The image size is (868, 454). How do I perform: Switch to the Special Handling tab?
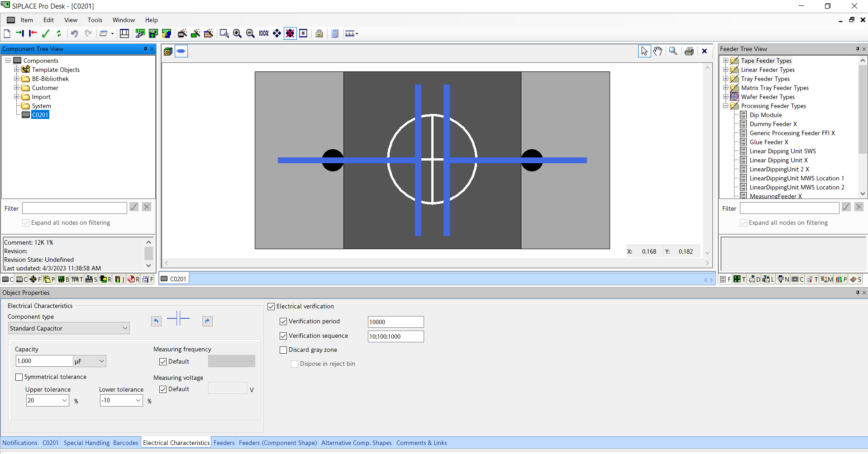(86, 443)
